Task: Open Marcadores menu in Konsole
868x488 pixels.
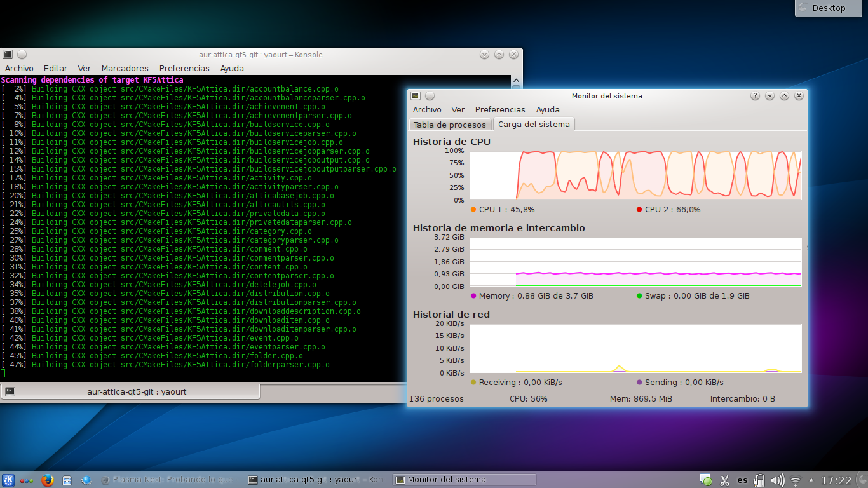Action: [x=125, y=68]
